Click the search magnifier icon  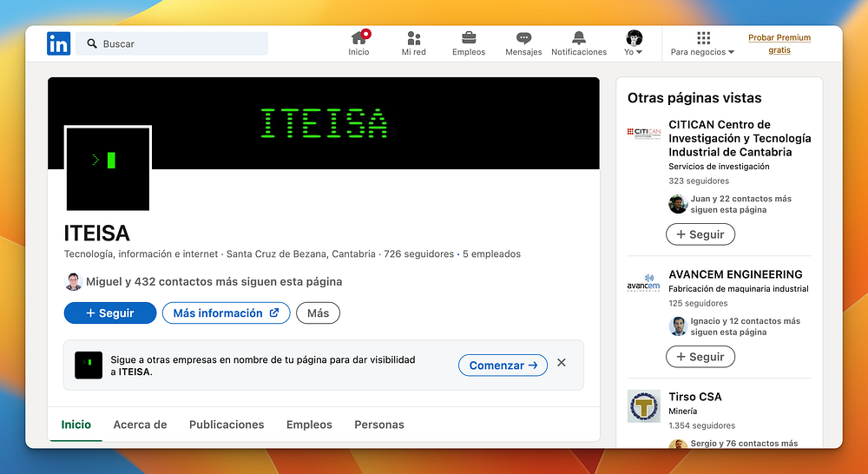(92, 43)
